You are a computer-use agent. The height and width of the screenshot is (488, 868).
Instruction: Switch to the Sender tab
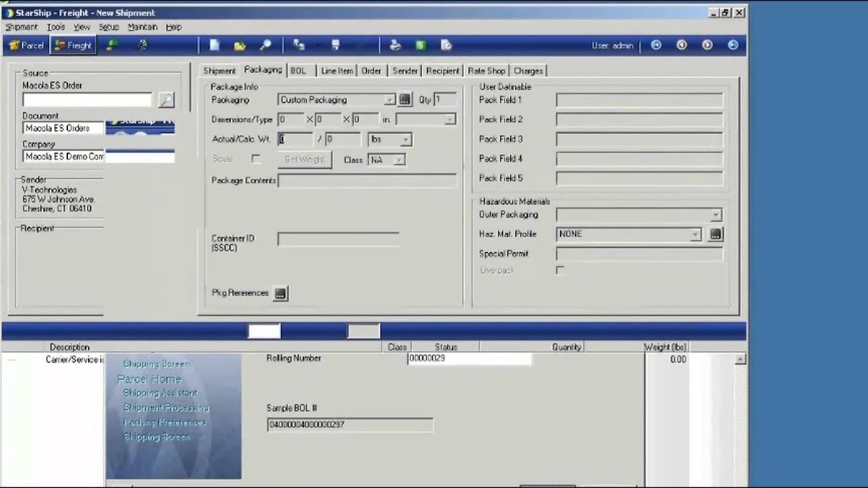[x=405, y=70]
